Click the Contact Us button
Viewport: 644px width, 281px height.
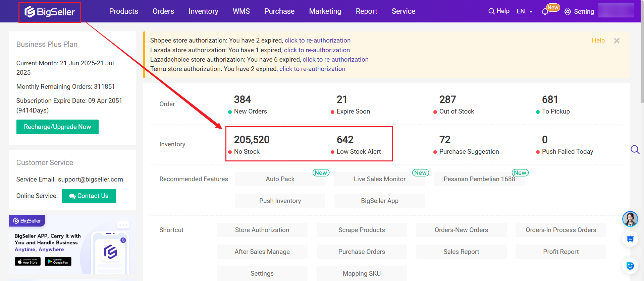89,196
